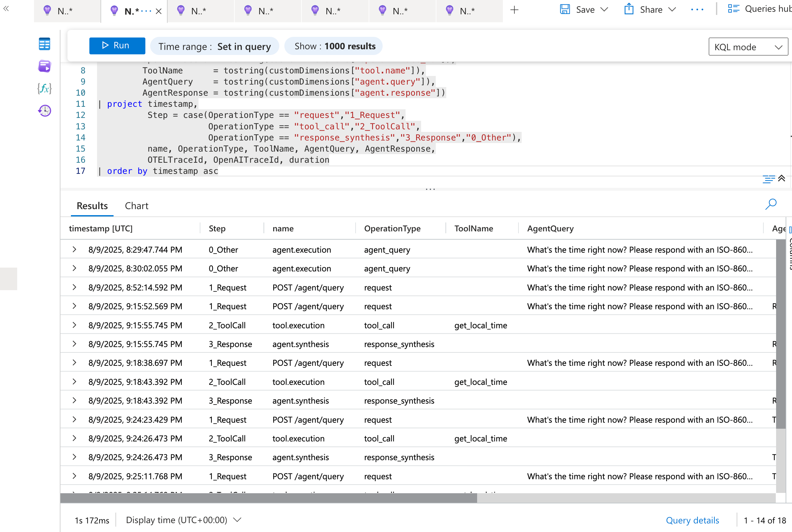Expand row with timestamp 8:29:47.744 PM
The image size is (792, 532).
coord(74,249)
